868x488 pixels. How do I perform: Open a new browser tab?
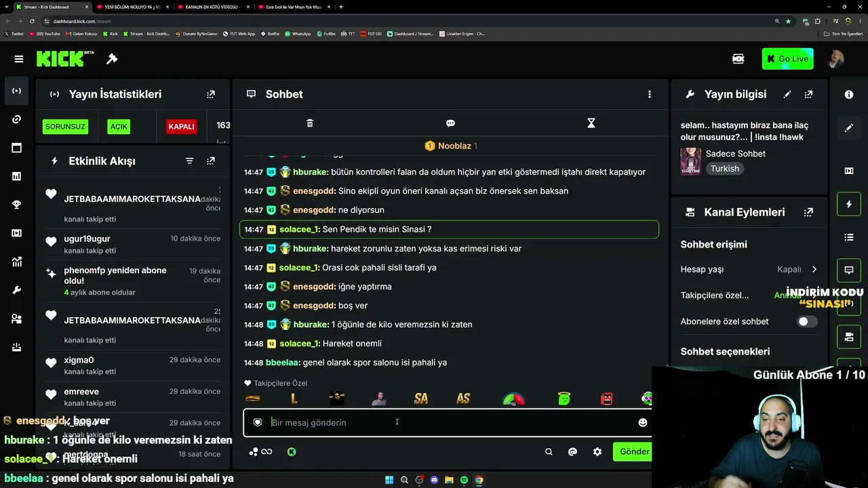pos(340,7)
